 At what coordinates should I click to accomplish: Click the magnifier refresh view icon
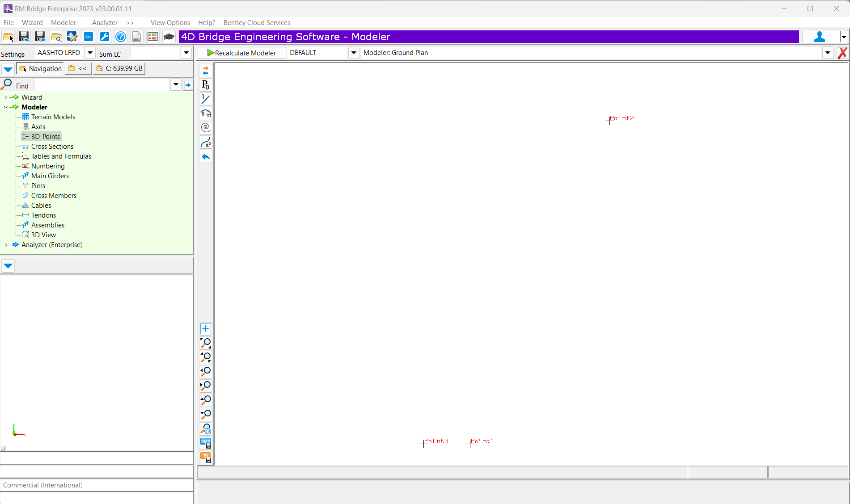pyautogui.click(x=206, y=429)
